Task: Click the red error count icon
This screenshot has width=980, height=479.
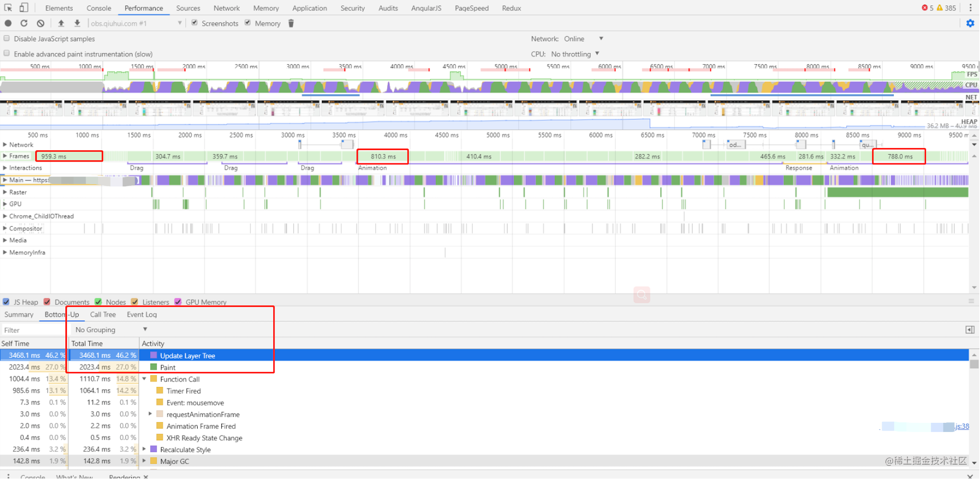Action: point(924,8)
